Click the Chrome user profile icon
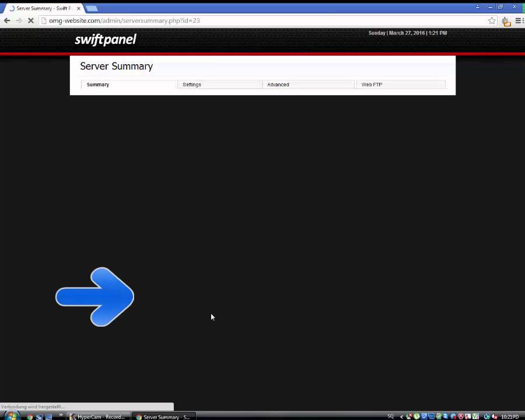 [478, 6]
